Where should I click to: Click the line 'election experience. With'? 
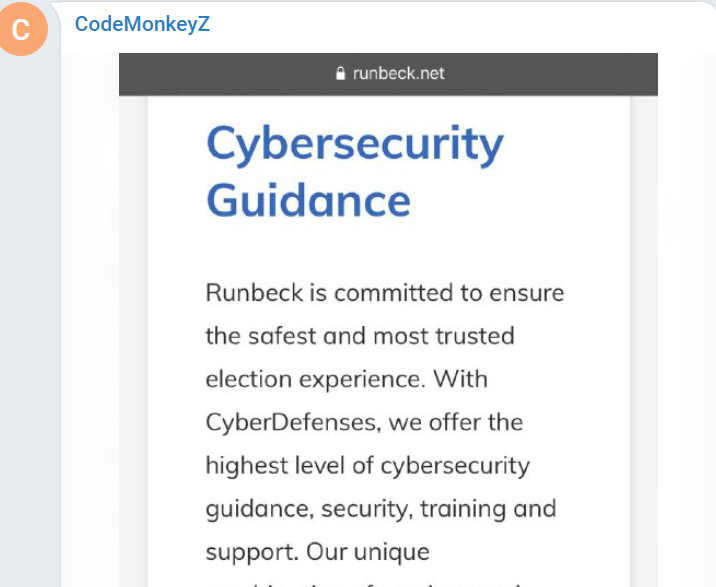[347, 379]
